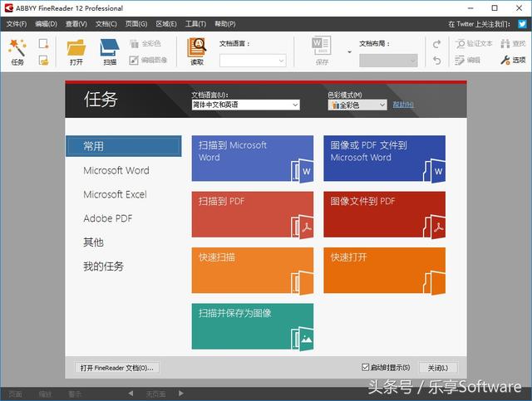Open the 工具(T) menu
The width and height of the screenshot is (532, 401).
(196, 24)
